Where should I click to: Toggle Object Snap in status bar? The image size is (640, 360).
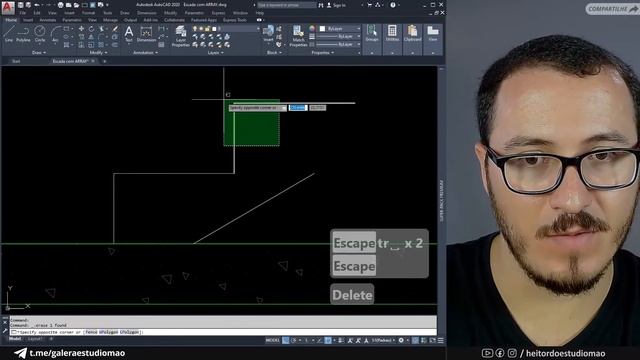(x=328, y=340)
